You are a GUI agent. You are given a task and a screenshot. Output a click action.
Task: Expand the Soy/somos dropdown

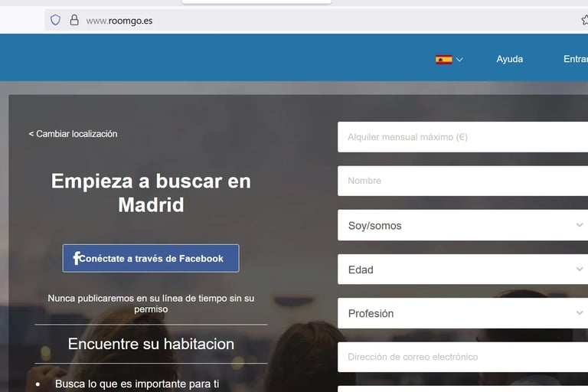[x=462, y=225]
